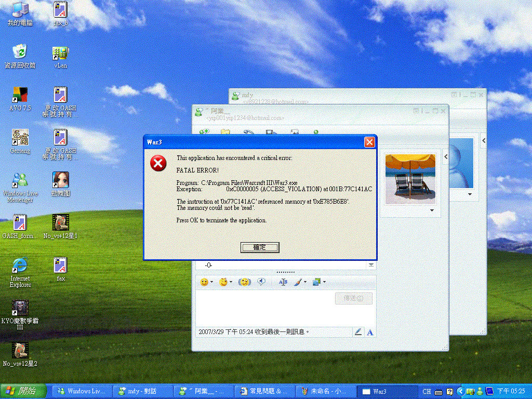532x399 pixels.
Task: Open the picture pack icon in chat toolbar
Action: tap(316, 282)
